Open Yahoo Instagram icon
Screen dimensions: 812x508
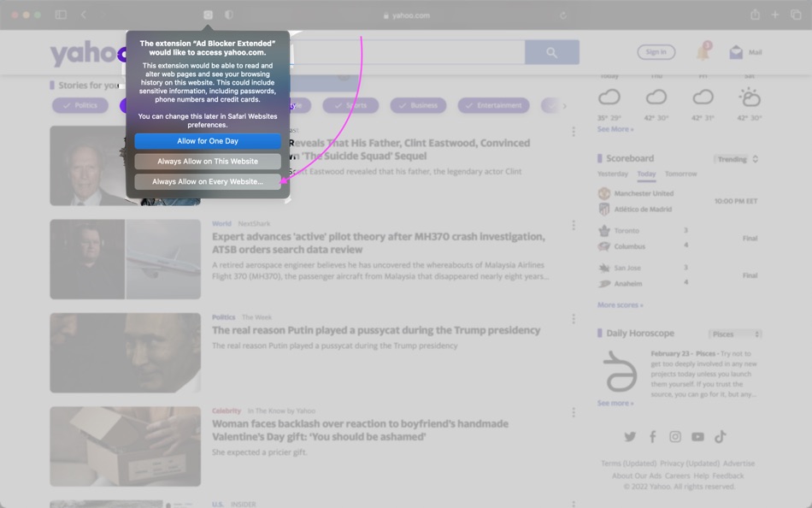[675, 436]
